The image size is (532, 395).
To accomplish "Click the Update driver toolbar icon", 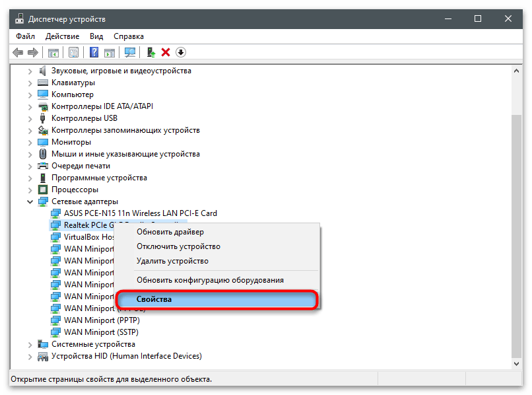I will pyautogui.click(x=151, y=52).
